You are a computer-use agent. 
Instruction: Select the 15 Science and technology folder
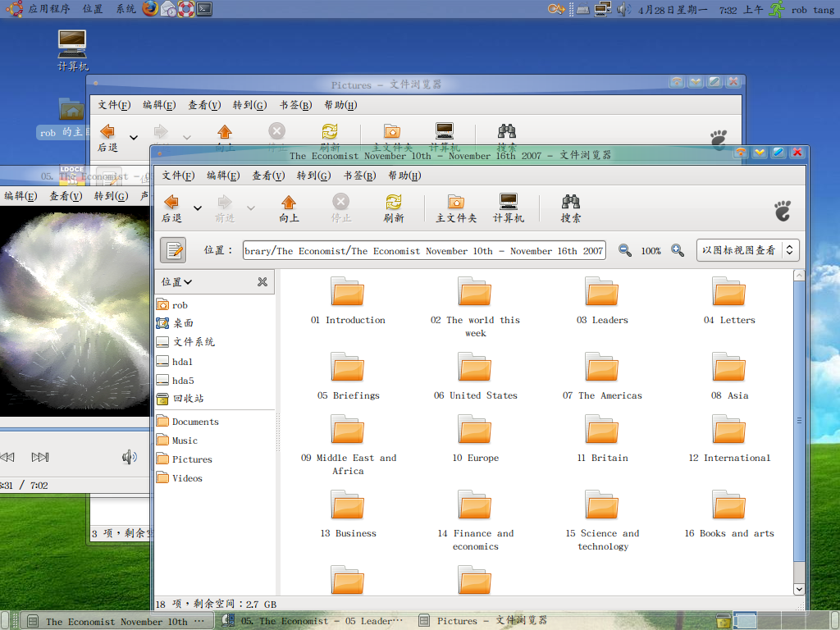pos(602,521)
